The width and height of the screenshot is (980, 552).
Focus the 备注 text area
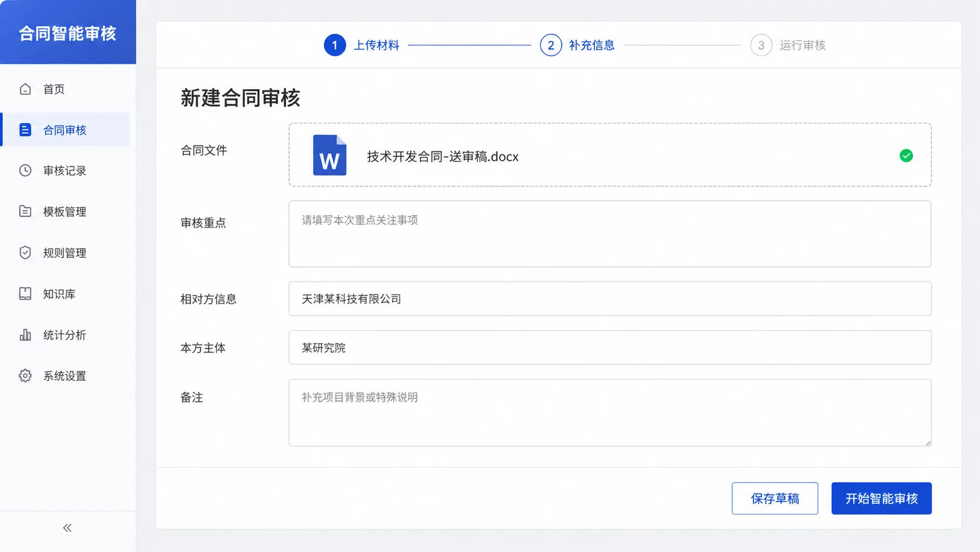click(610, 412)
